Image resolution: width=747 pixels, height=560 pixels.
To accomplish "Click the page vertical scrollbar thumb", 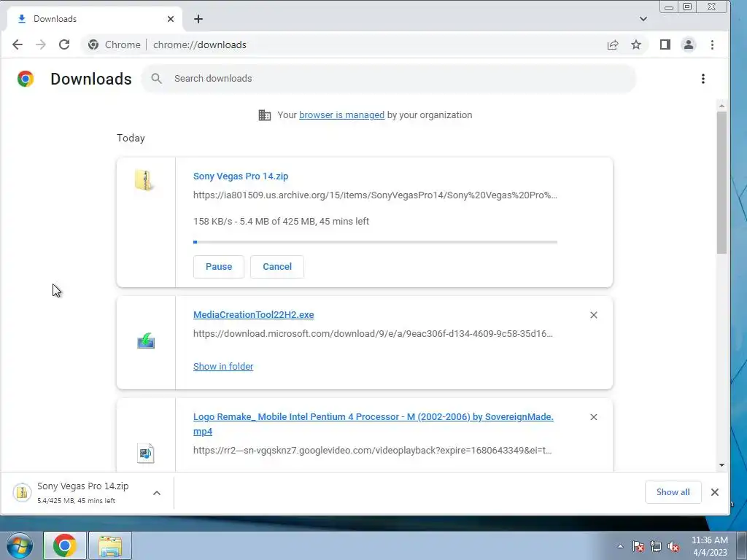I will click(x=721, y=183).
